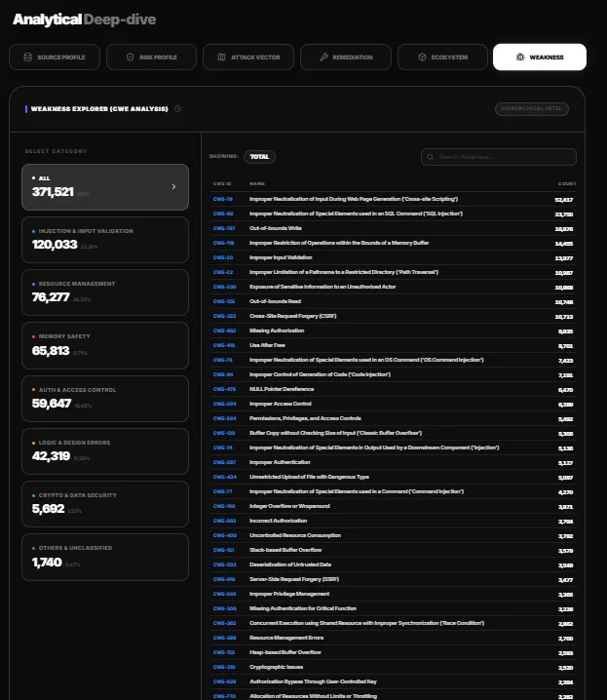Open the CWE-125 link for Out-of-bounds Read

tap(224, 301)
